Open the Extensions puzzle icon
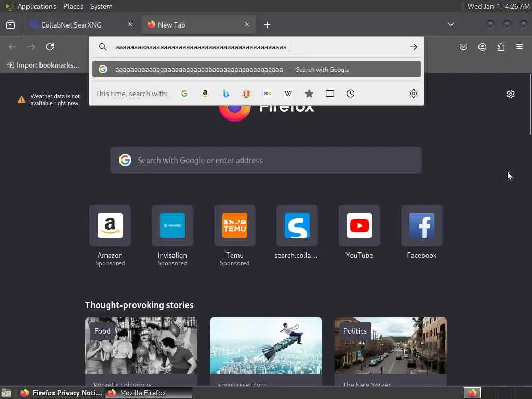Viewport: 532px width, 399px height. 501,47
